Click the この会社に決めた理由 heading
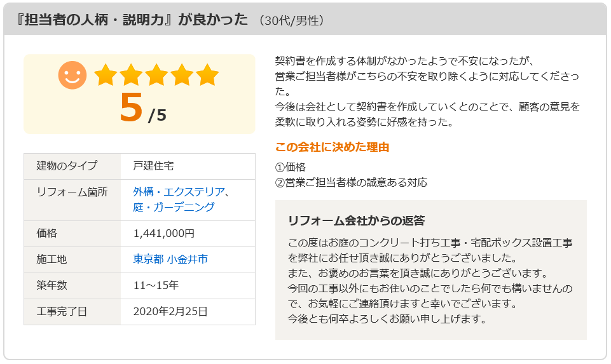The height and width of the screenshot is (364, 611). click(332, 147)
